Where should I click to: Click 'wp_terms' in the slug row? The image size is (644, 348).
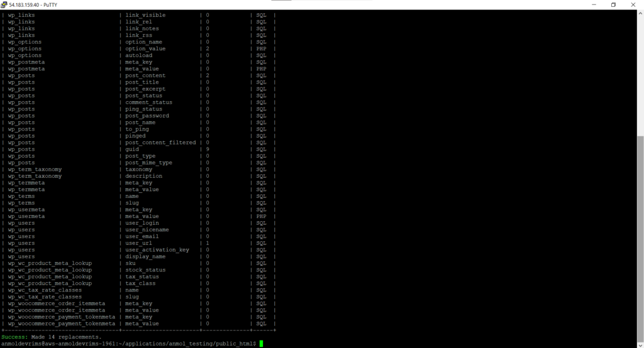pos(21,203)
